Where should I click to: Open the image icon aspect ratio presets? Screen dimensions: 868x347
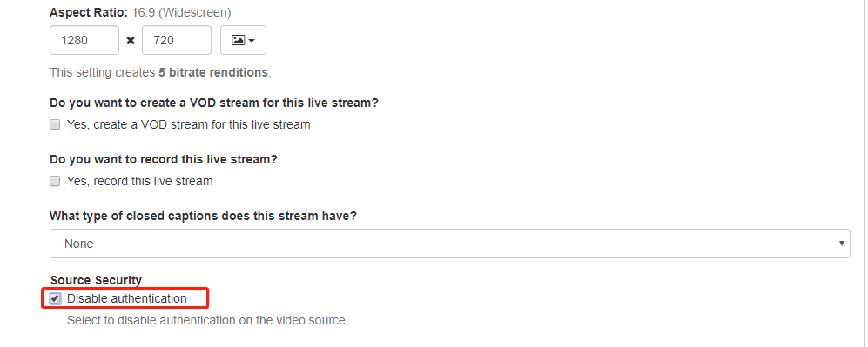pyautogui.click(x=243, y=40)
